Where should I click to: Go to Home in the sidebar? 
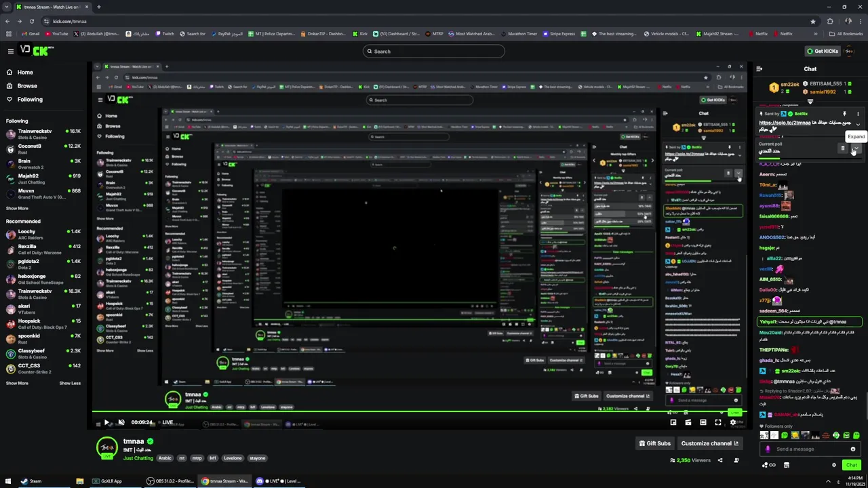click(x=25, y=72)
